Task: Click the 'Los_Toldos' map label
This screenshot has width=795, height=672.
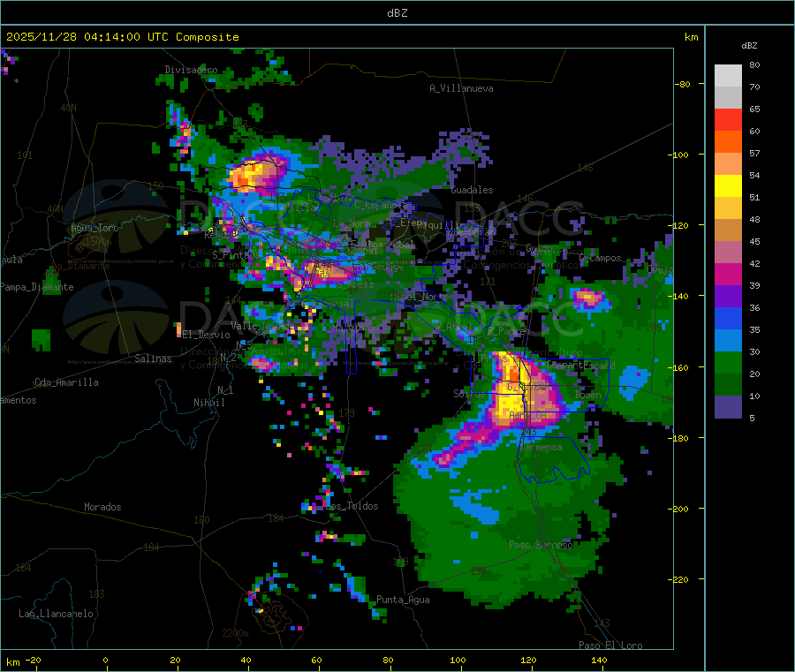Action: pyautogui.click(x=352, y=506)
